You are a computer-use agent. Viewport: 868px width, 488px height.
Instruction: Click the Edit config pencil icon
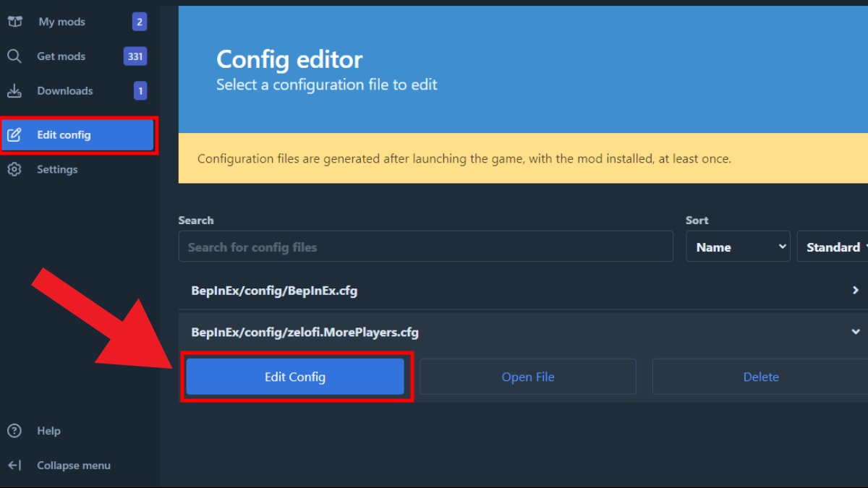click(14, 135)
